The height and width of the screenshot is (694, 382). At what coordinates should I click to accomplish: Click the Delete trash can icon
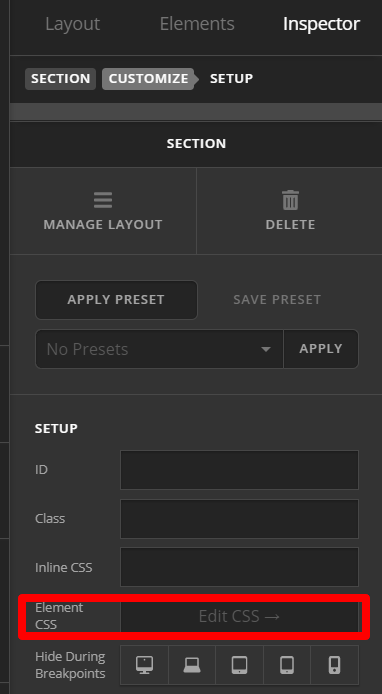[290, 200]
